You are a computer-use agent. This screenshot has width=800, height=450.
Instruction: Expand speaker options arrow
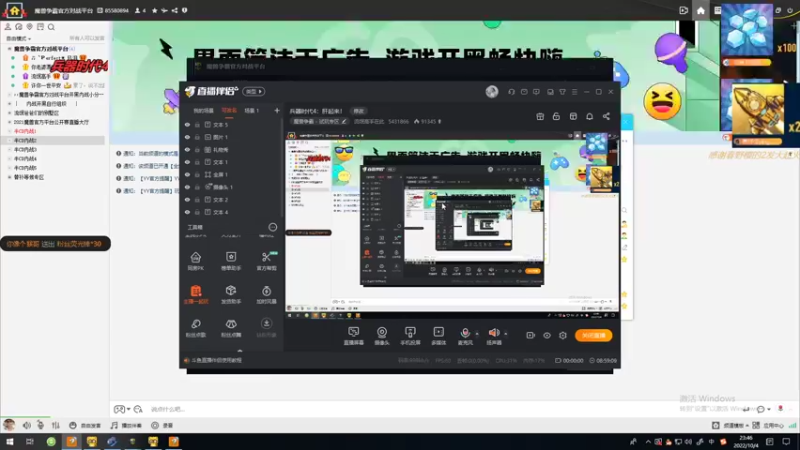pyautogui.click(x=506, y=334)
